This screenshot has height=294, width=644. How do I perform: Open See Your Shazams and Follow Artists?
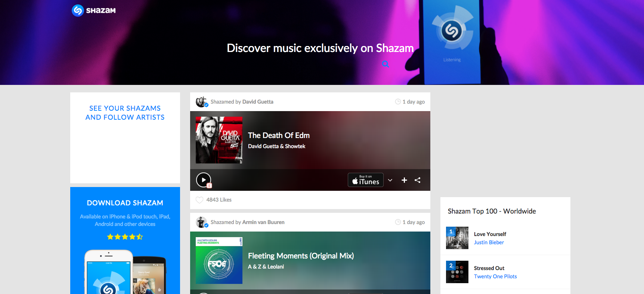[x=125, y=113]
